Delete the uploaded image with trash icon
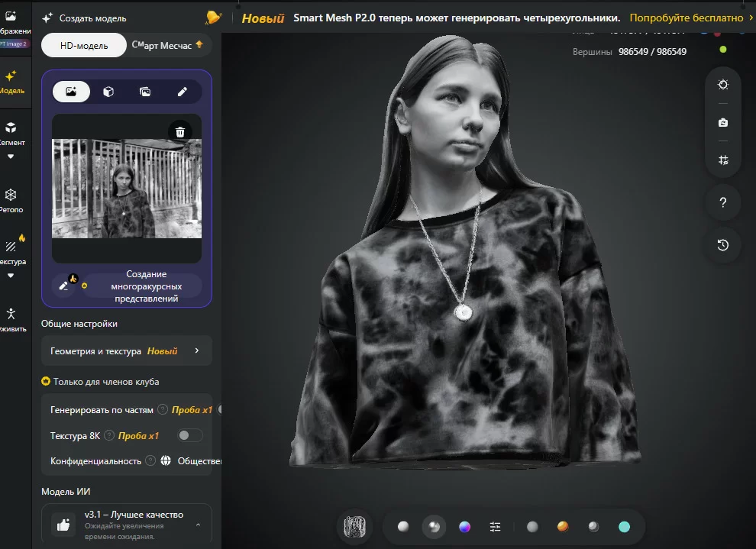This screenshot has width=756, height=549. point(180,131)
